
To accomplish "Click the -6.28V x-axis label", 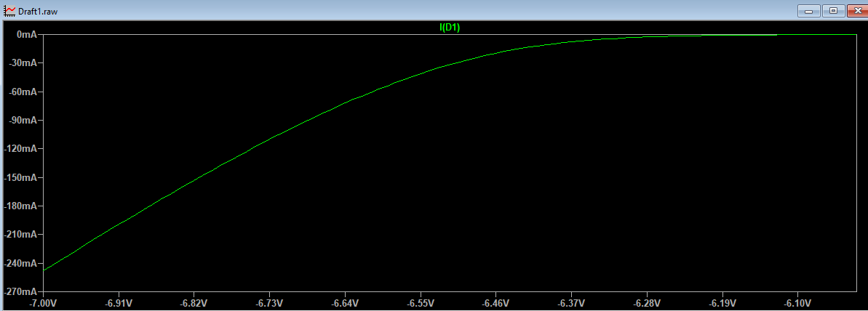I will tap(647, 304).
